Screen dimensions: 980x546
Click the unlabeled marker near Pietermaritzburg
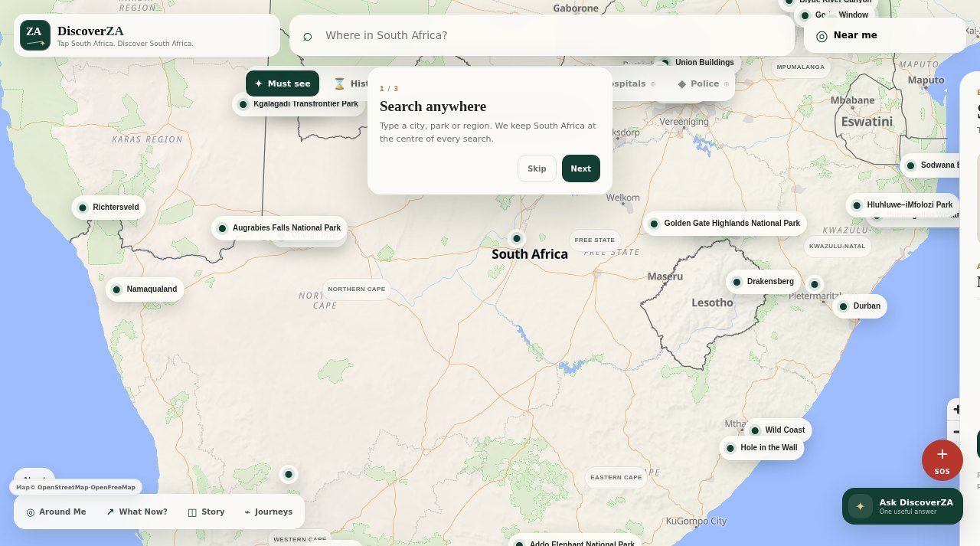pos(815,285)
